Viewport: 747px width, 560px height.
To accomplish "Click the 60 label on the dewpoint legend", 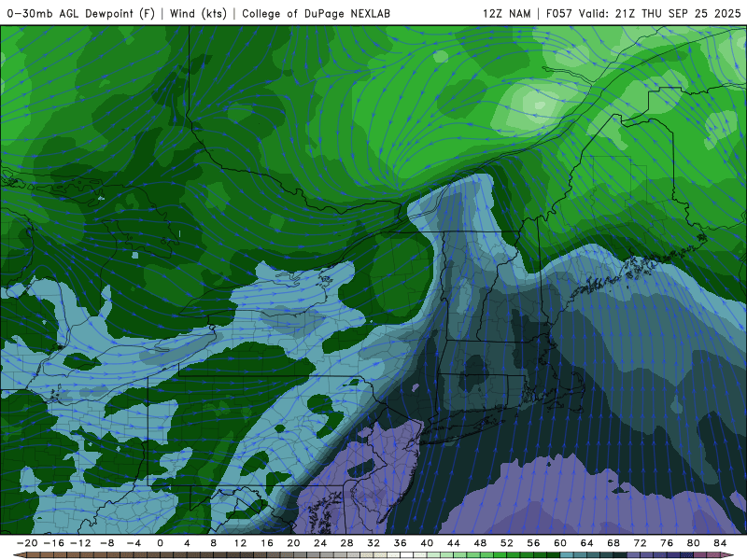I will point(560,543).
